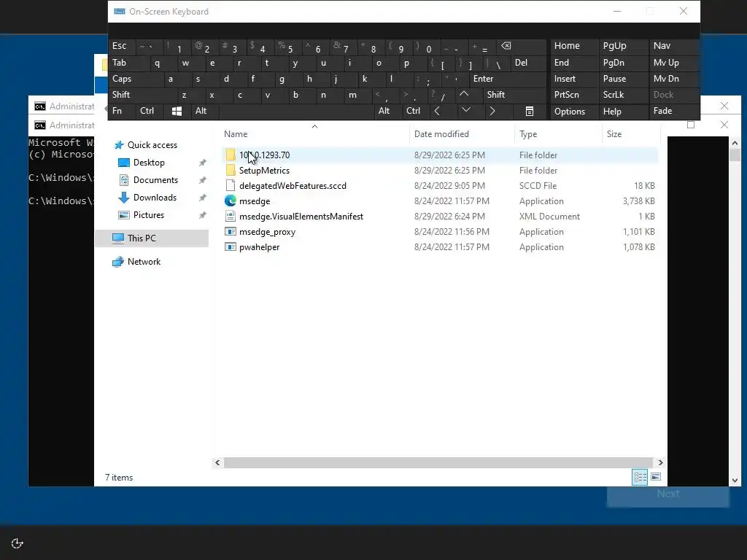Toggle left Shift on On-Screen Keyboard

point(143,95)
